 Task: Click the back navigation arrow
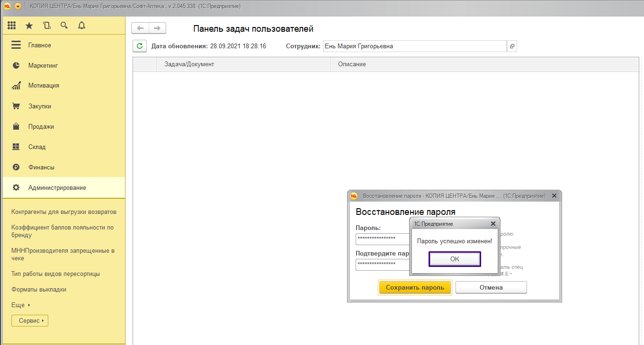pos(140,28)
